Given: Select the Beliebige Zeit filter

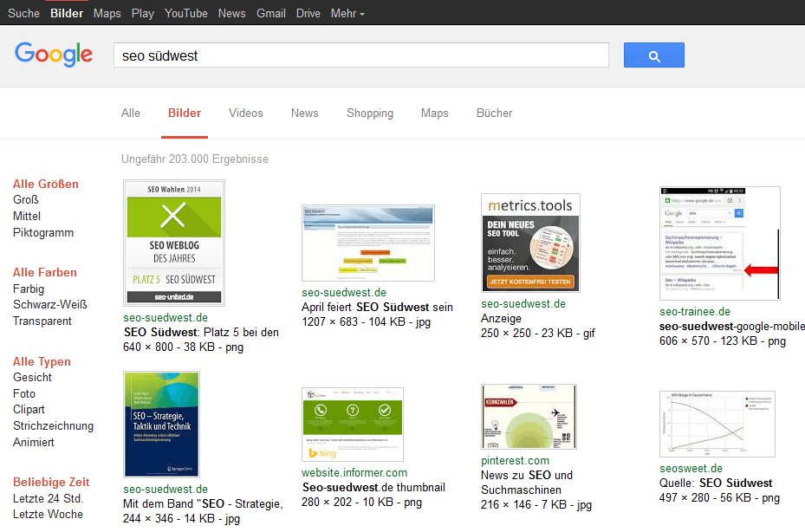Looking at the screenshot, I should (51, 483).
